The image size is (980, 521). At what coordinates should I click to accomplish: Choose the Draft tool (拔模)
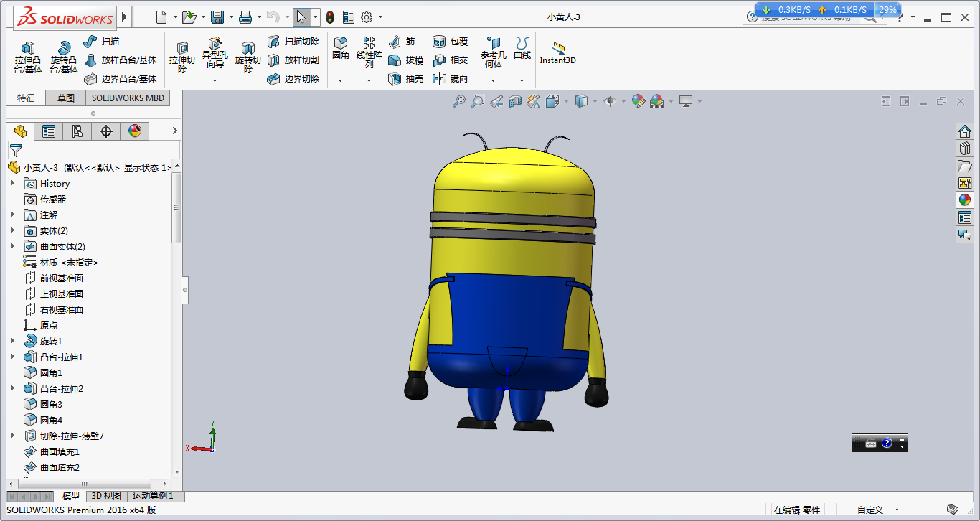pyautogui.click(x=405, y=60)
